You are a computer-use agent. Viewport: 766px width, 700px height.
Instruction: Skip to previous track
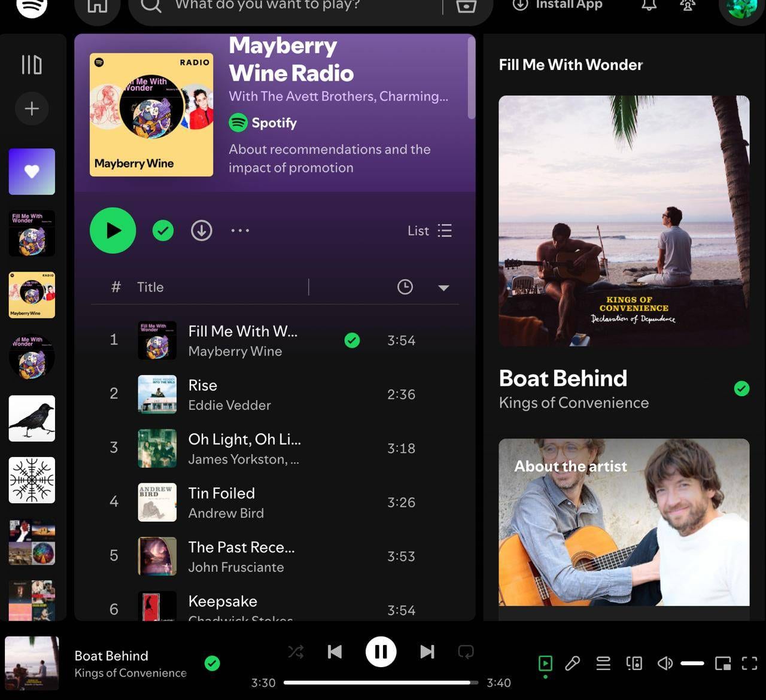click(335, 652)
